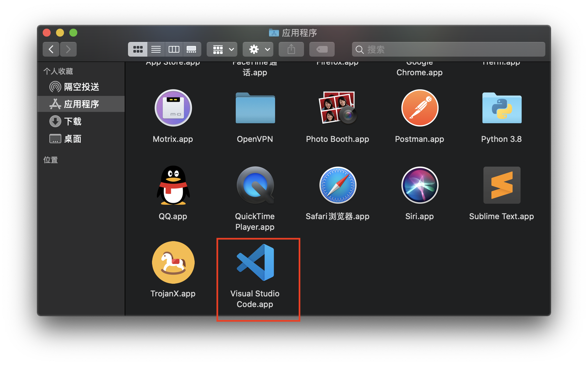Click the QQ.app file name label
Viewport: 588px width, 365px height.
click(x=173, y=216)
